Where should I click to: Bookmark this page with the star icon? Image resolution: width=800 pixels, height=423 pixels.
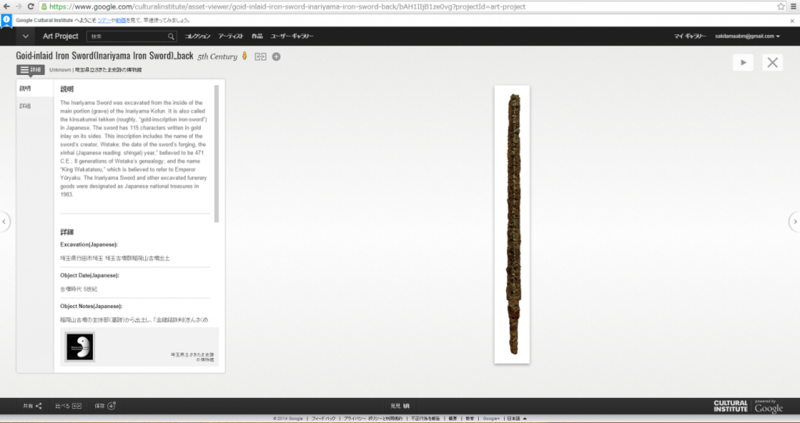[x=781, y=7]
